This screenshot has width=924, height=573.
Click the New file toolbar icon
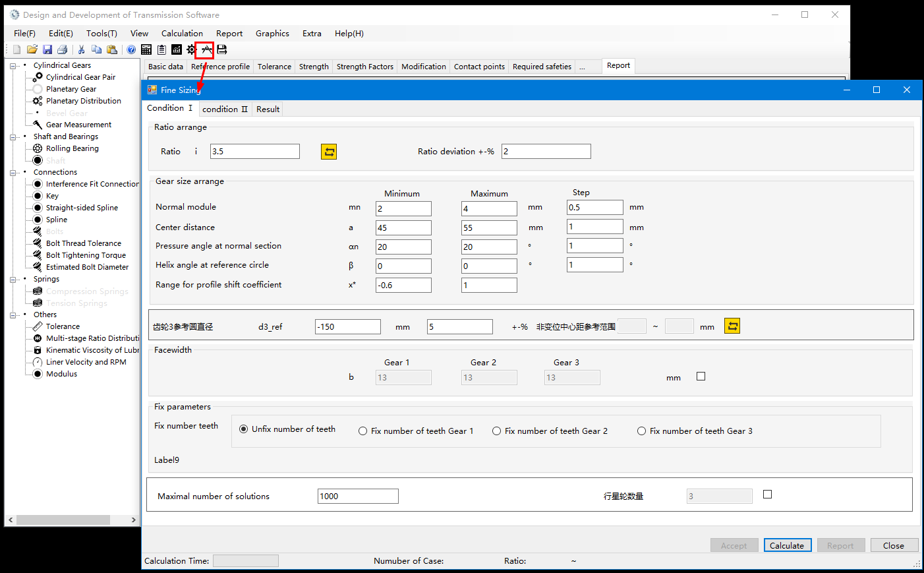click(16, 49)
